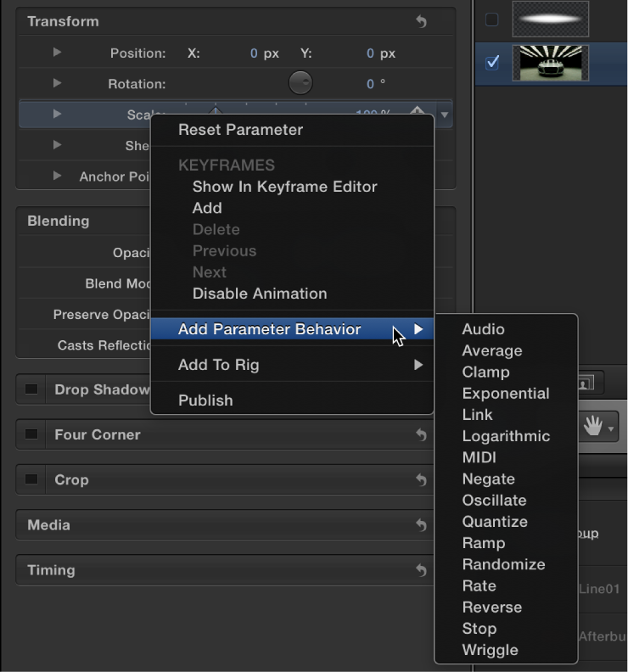
Task: Choose Reset Parameter from the menu
Action: [292, 130]
